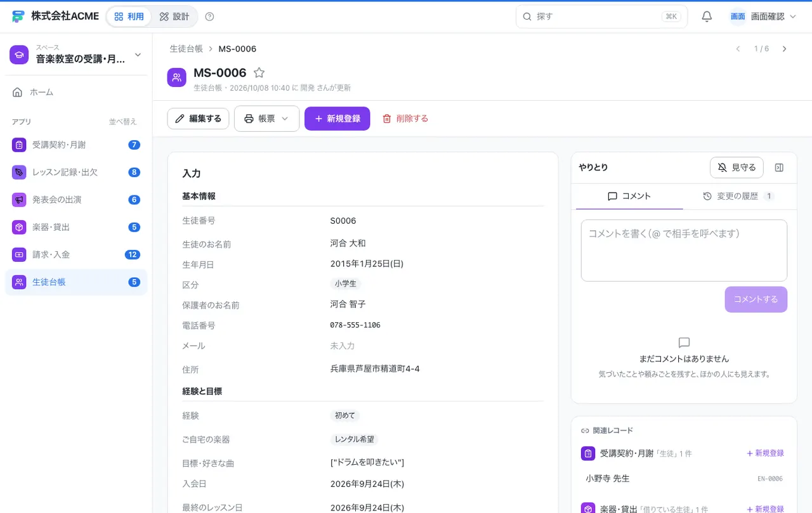Image resolution: width=812 pixels, height=513 pixels.
Task: Click the music classroom space icon
Action: 19,55
